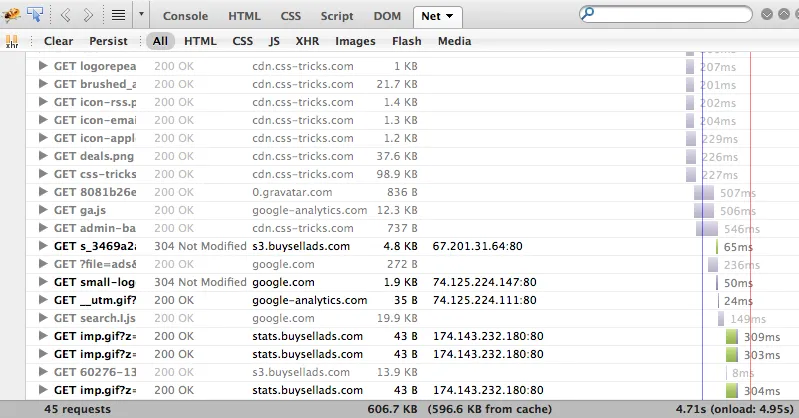Image resolution: width=799 pixels, height=418 pixels.
Task: Toggle the Persist option
Action: click(108, 41)
